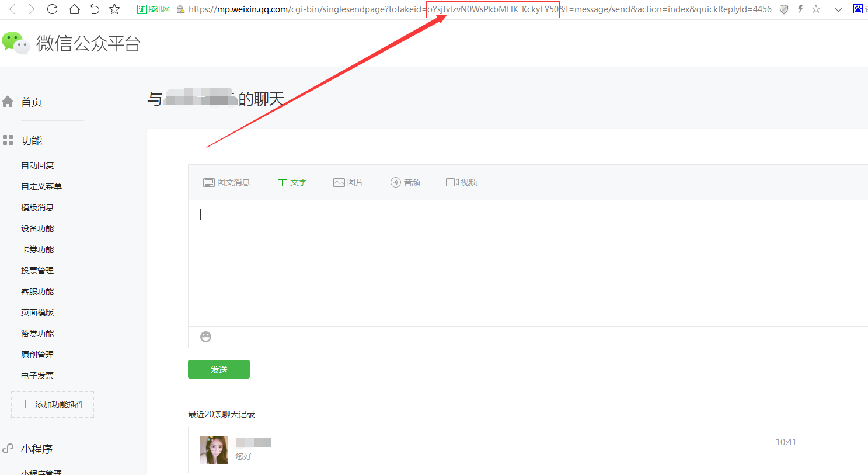Image resolution: width=868 pixels, height=475 pixels.
Task: Open 电子发票 in the sidebar
Action: click(x=37, y=376)
